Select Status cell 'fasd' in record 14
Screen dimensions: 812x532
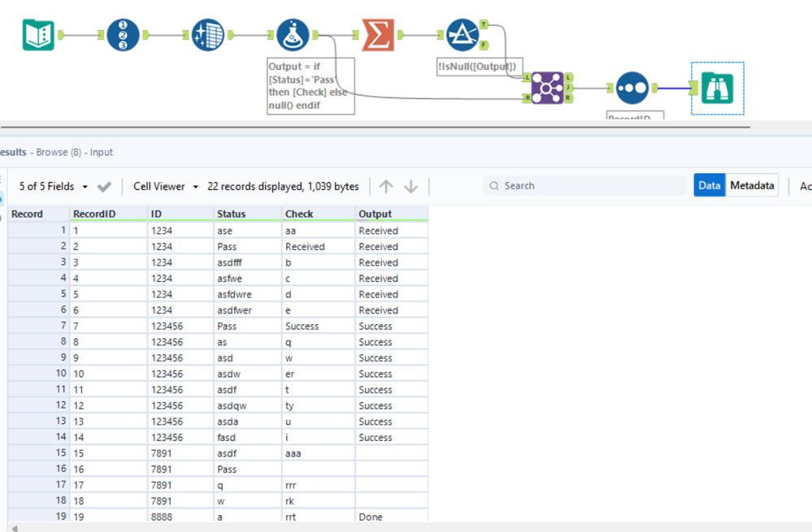[248, 437]
